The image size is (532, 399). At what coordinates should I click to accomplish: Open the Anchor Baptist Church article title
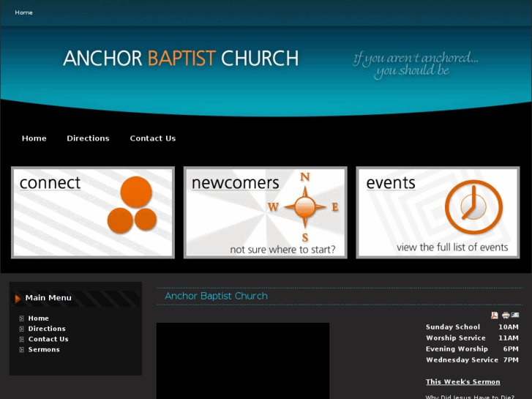(216, 296)
